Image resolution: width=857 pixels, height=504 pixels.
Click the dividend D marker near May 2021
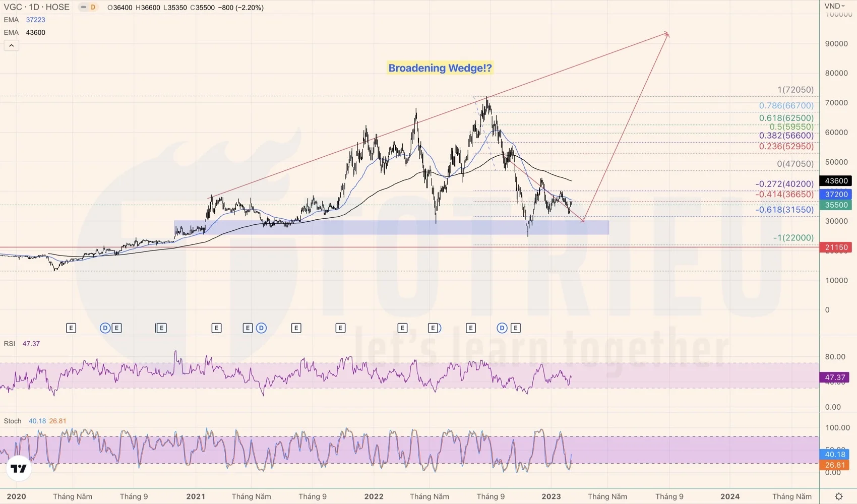point(261,328)
